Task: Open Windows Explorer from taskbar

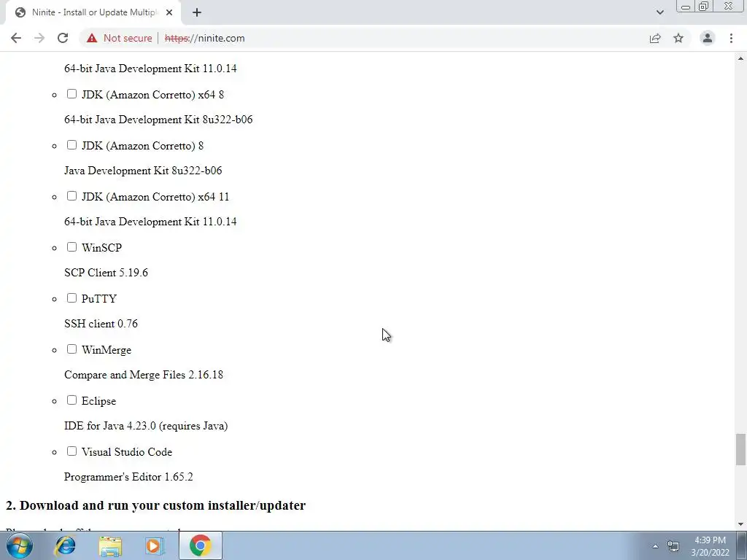Action: click(110, 545)
